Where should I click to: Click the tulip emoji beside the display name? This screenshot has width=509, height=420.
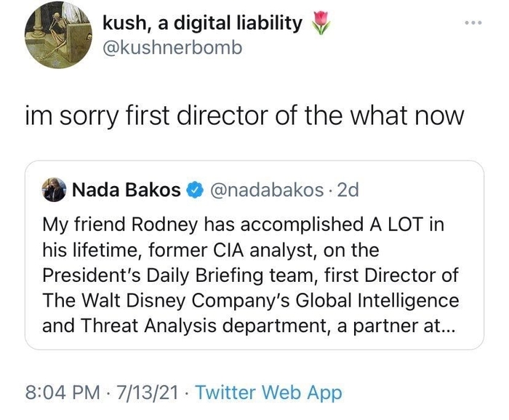pos(320,23)
